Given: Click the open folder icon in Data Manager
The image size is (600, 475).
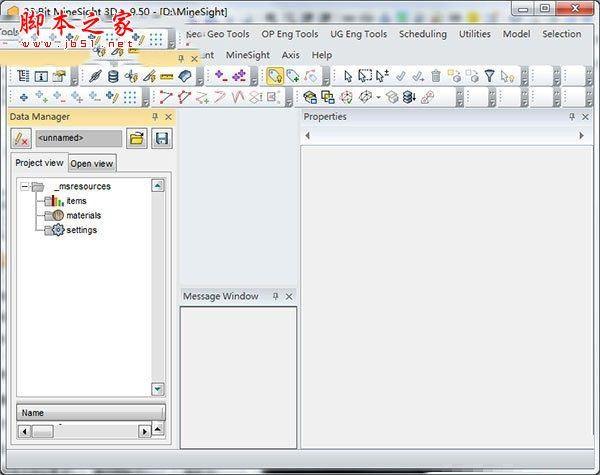Looking at the screenshot, I should [x=137, y=138].
